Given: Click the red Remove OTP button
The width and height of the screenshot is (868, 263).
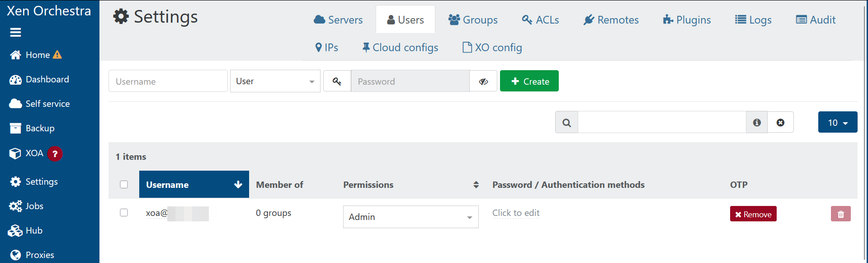Looking at the screenshot, I should click(x=753, y=214).
